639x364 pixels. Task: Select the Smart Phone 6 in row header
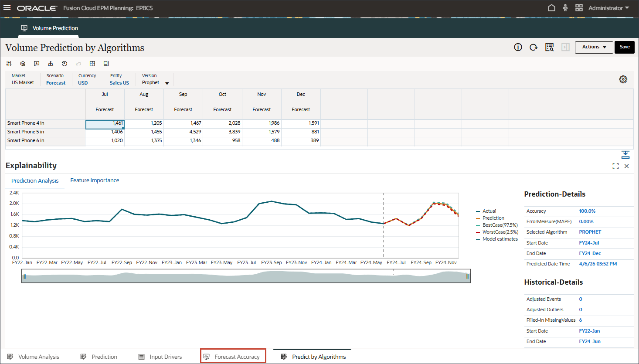click(x=45, y=140)
